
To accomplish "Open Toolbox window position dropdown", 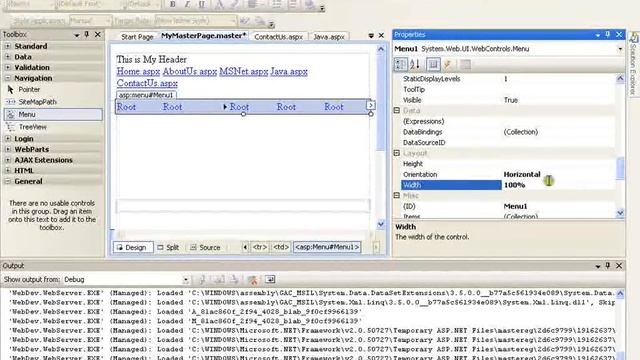I will click(76, 35).
